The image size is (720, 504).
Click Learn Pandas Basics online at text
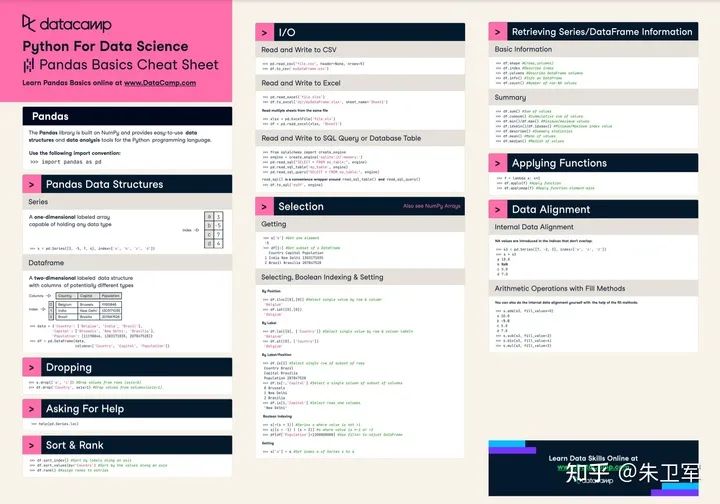[x=72, y=83]
